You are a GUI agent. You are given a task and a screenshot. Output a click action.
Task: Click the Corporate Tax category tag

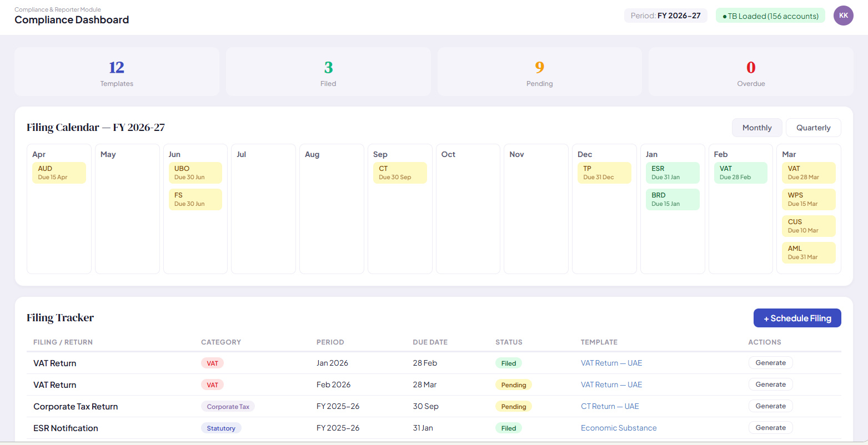[228, 407]
